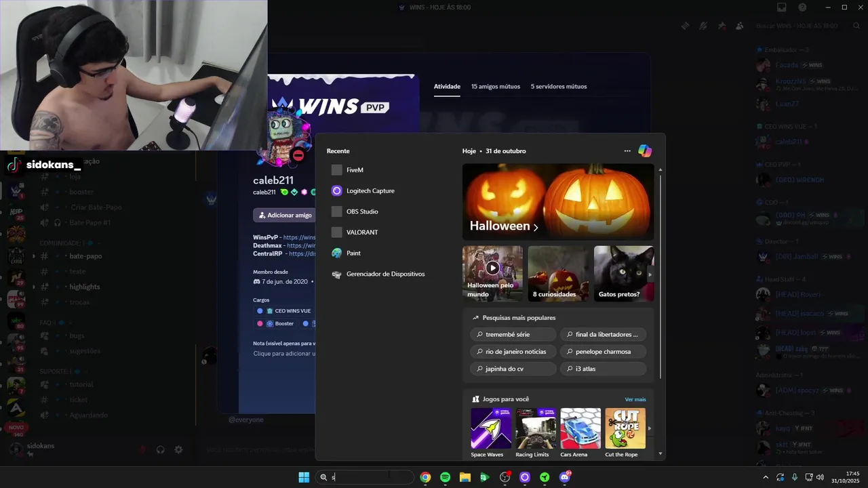Show hidden system tray icons
The height and width of the screenshot is (488, 868).
(x=766, y=477)
